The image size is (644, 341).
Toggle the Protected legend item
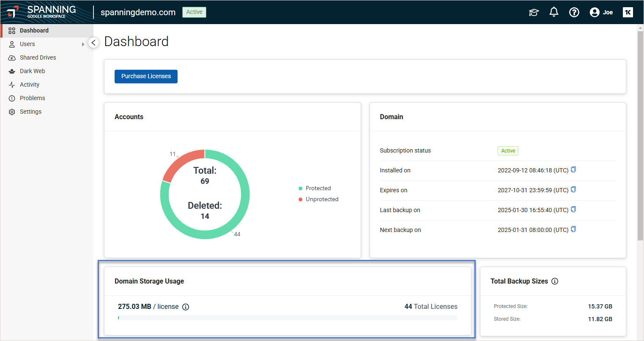pyautogui.click(x=315, y=188)
